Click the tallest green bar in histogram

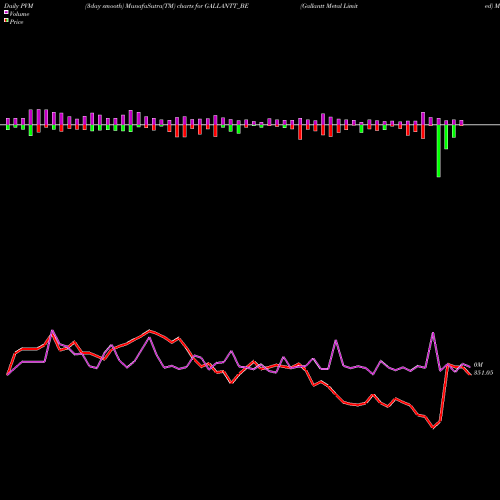(x=439, y=151)
